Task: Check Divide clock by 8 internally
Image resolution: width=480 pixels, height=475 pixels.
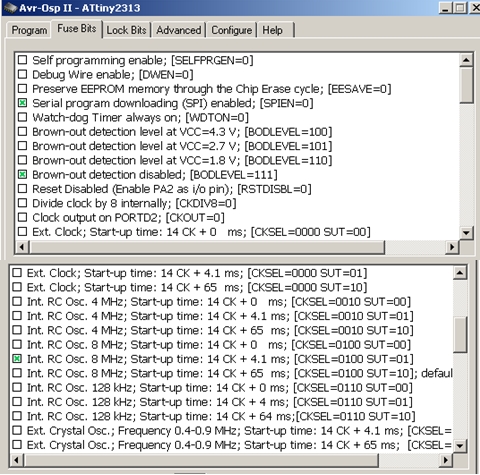Action: coord(22,203)
